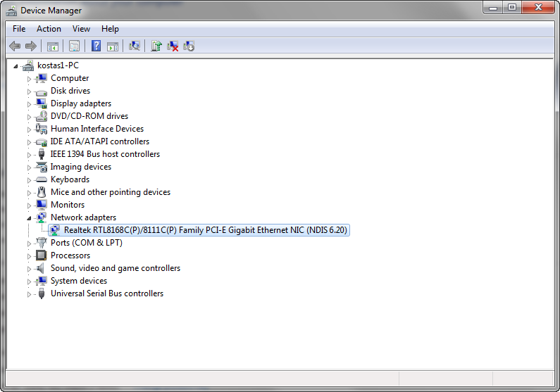Collapse the Network adapters node arrow
The image size is (560, 392).
[x=29, y=218]
